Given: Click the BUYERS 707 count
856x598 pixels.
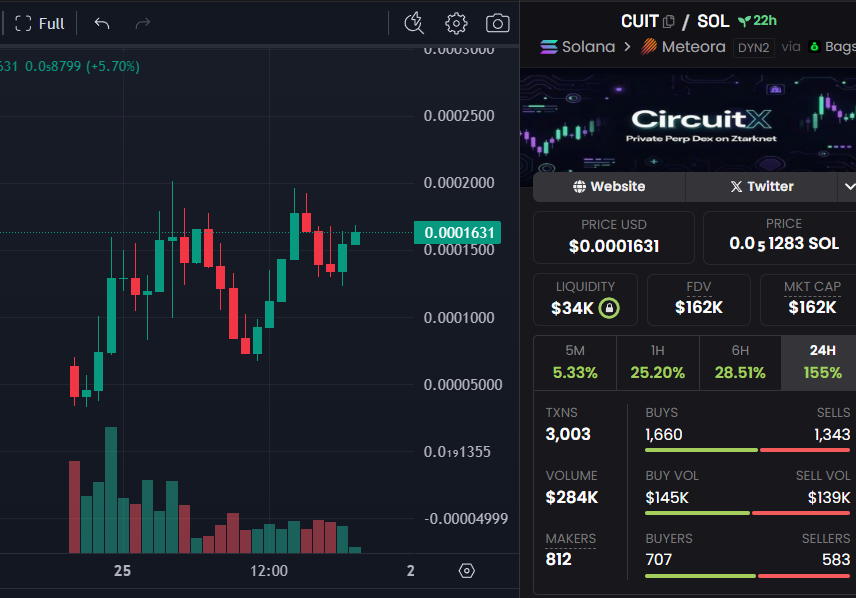Looking at the screenshot, I should (658, 560).
